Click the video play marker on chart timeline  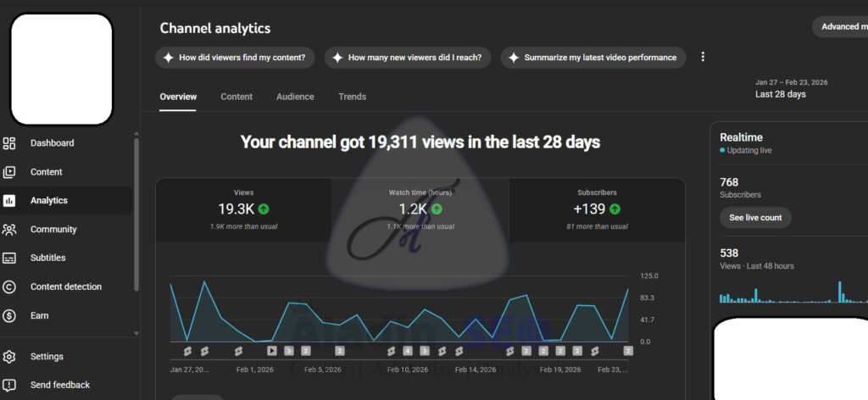272,350
